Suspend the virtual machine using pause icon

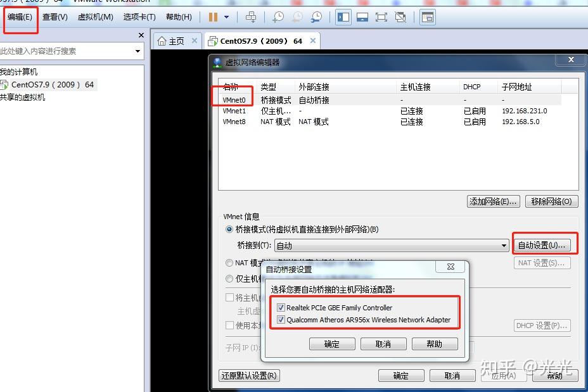tap(212, 17)
